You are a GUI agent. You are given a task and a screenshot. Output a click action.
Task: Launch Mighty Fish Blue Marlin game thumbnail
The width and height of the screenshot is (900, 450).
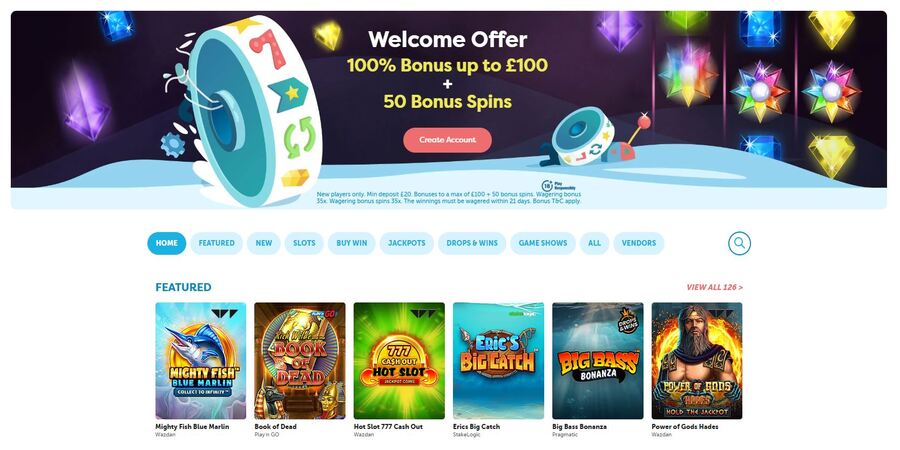[201, 361]
